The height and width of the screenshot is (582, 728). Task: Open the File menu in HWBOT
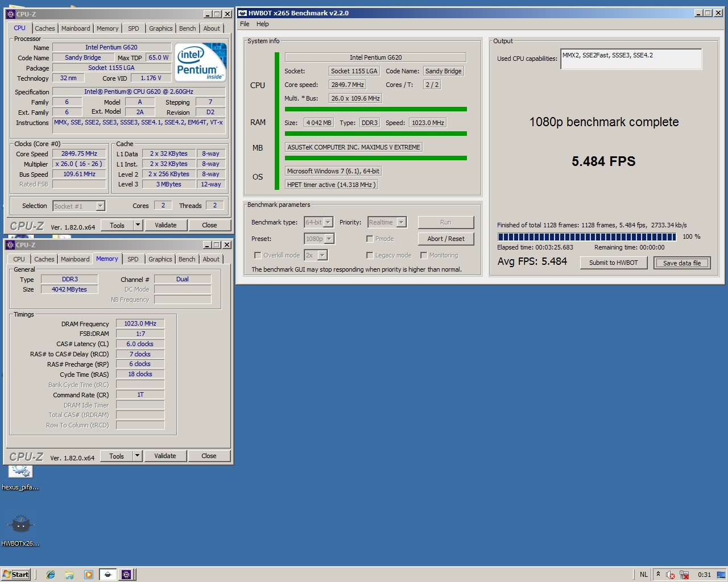click(245, 24)
